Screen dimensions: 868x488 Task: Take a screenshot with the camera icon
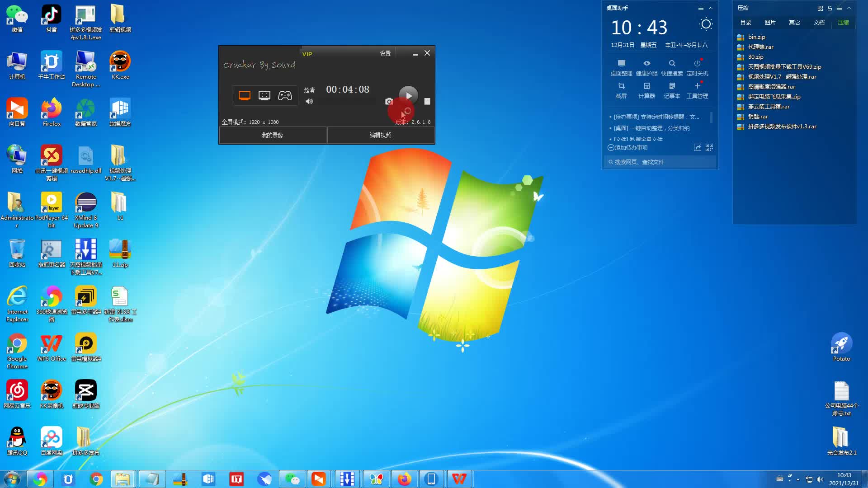(x=389, y=102)
